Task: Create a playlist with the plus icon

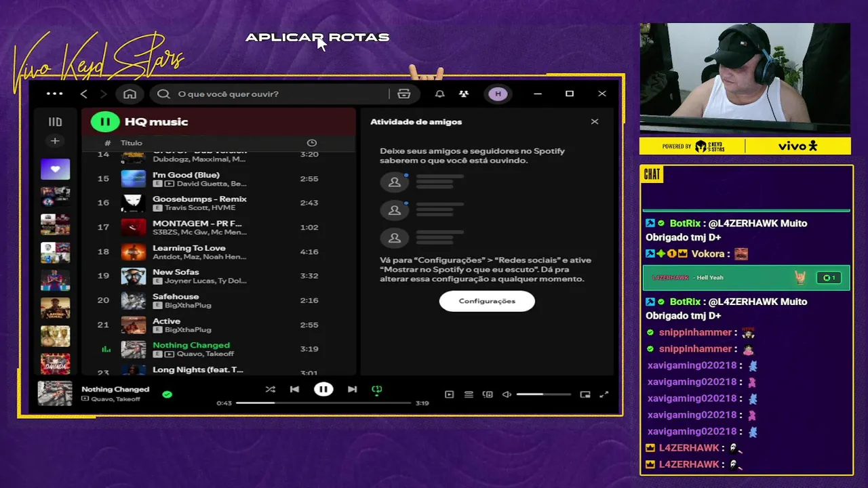Action: coord(55,141)
